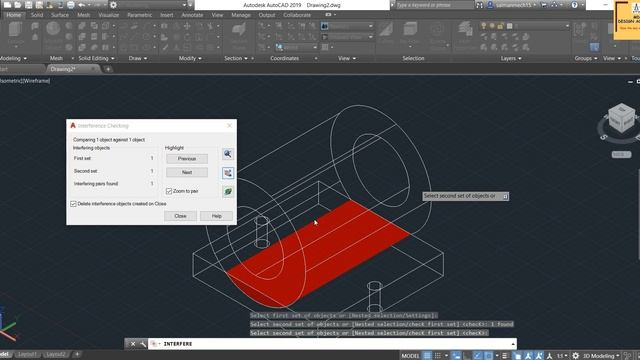Click the keyword search input field

click(x=434, y=5)
